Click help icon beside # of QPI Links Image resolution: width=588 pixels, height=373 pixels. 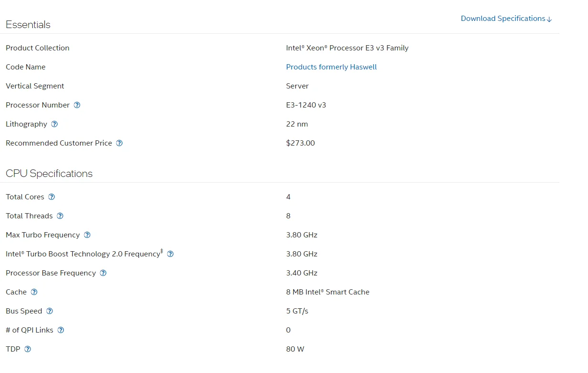coord(61,330)
